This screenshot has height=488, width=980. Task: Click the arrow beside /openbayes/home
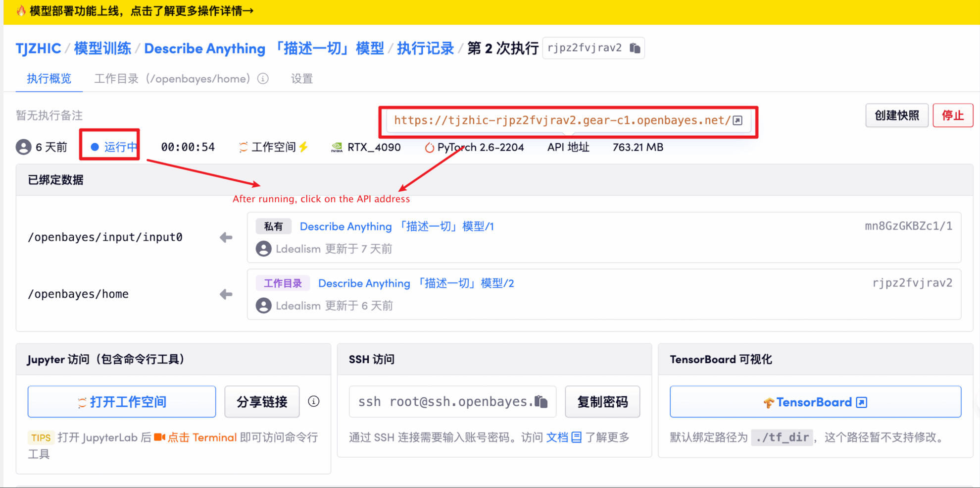click(226, 294)
